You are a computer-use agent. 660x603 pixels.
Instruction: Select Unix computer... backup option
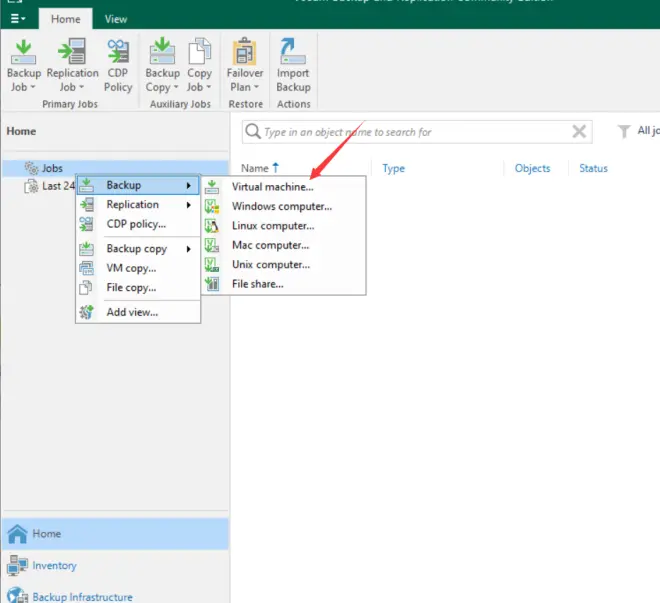pos(284,264)
